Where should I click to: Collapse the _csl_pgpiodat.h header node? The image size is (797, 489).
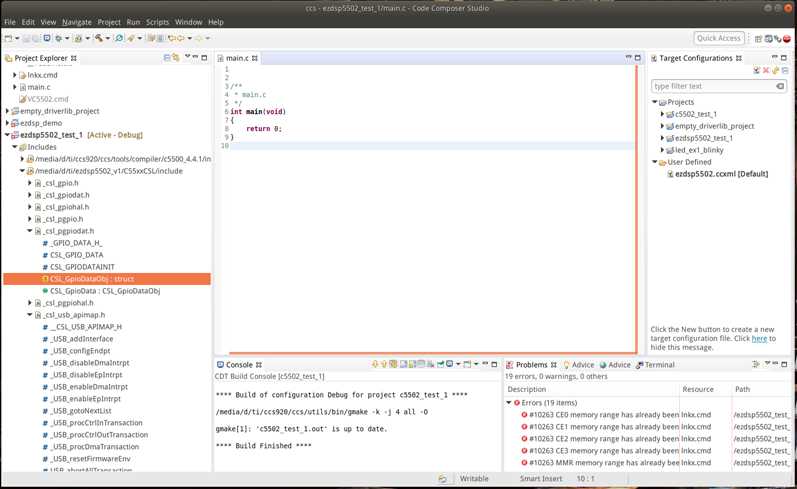(29, 231)
